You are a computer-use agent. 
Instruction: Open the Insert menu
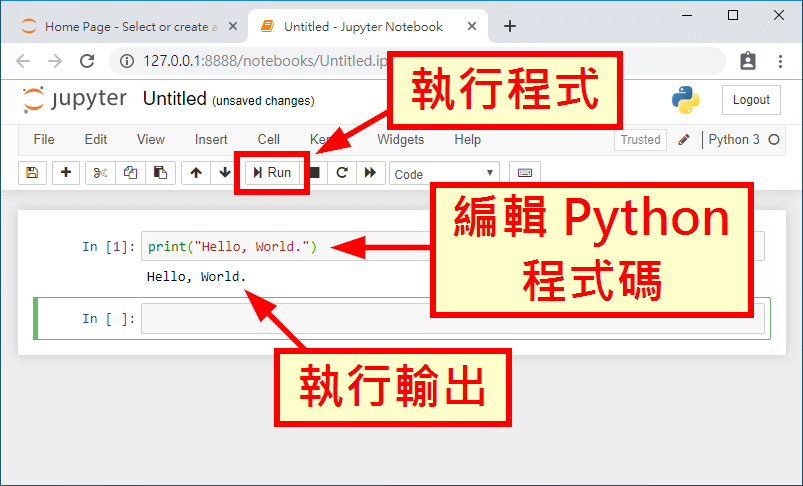[211, 139]
